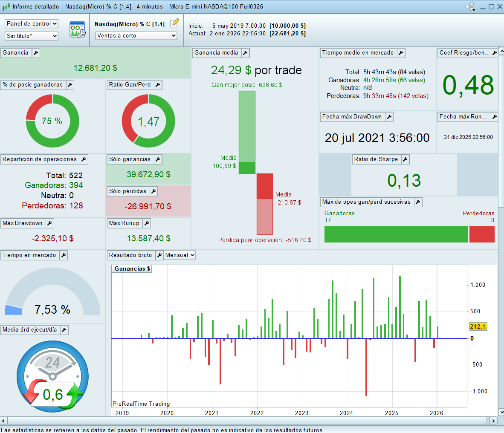Expand the Ventas a corto dropdown
The height and width of the screenshot is (433, 504).
coord(136,36)
